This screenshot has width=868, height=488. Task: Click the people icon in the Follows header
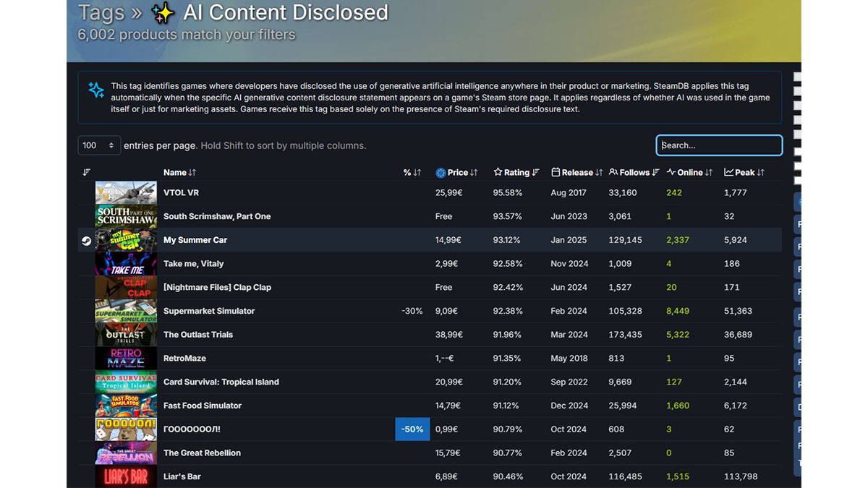(612, 172)
